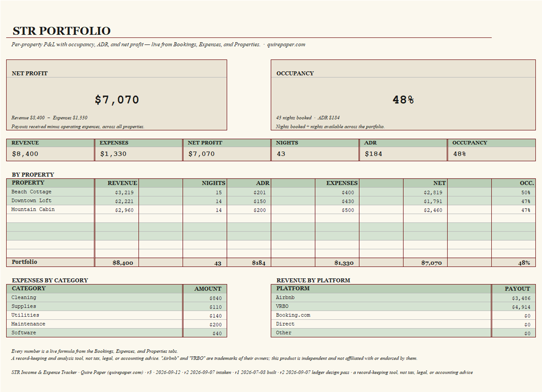Select Downtown Loft ADR $150

coord(260,202)
